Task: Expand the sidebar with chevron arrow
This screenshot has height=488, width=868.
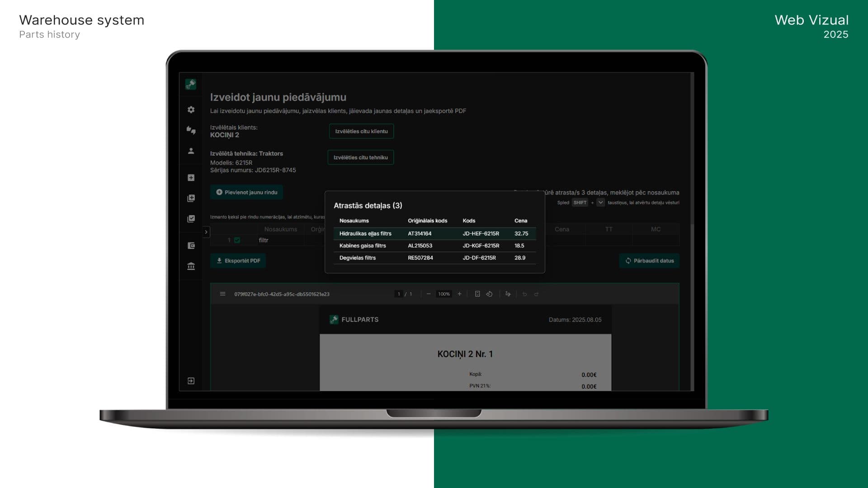Action: click(206, 232)
